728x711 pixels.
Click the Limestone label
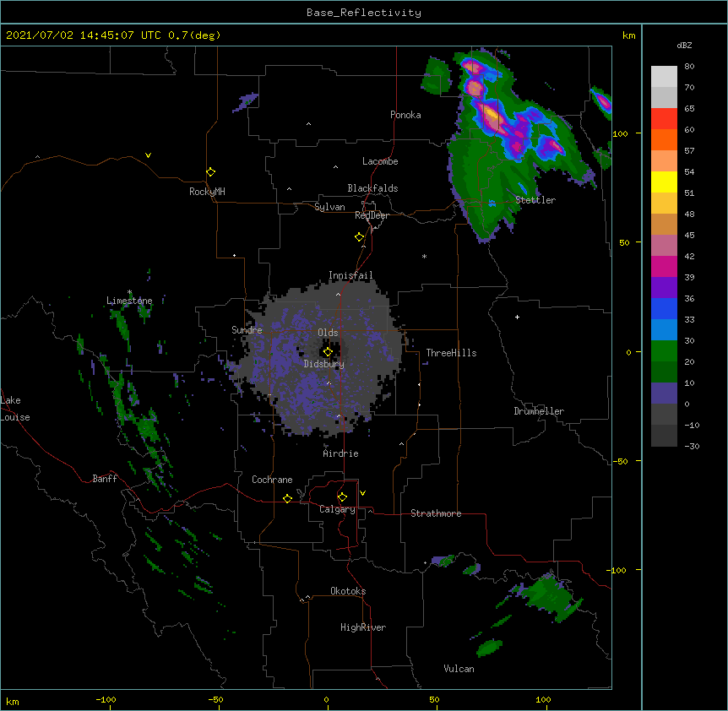pyautogui.click(x=129, y=301)
